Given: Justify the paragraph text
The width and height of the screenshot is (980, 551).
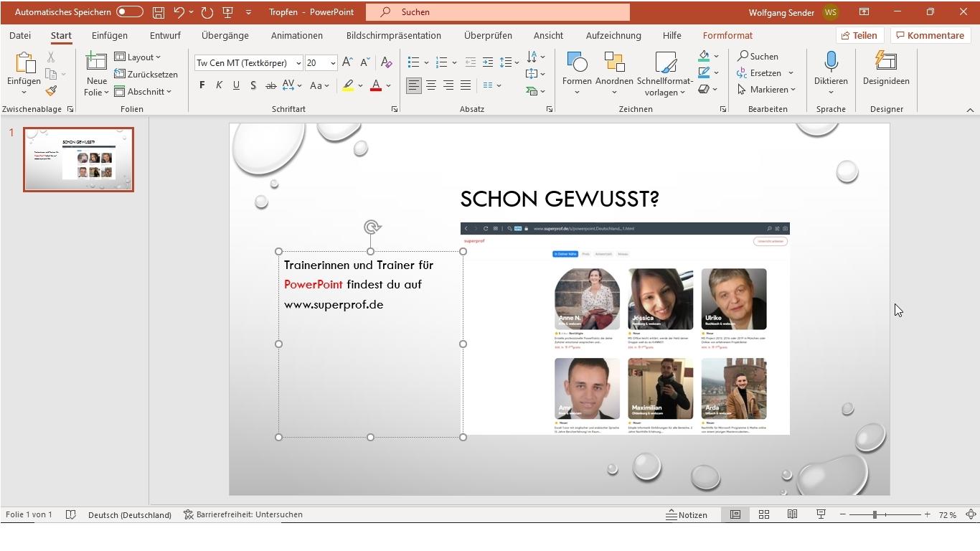Looking at the screenshot, I should (x=466, y=85).
